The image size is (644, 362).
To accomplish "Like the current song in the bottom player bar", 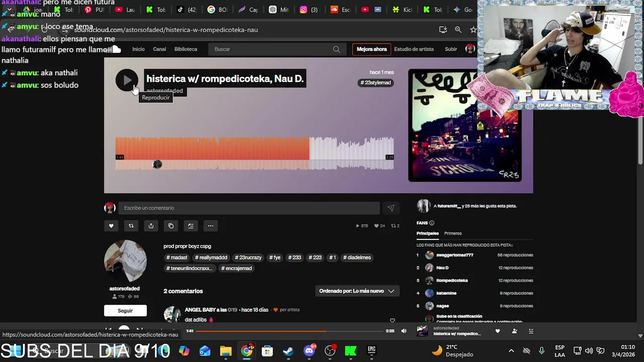I will pyautogui.click(x=498, y=331).
